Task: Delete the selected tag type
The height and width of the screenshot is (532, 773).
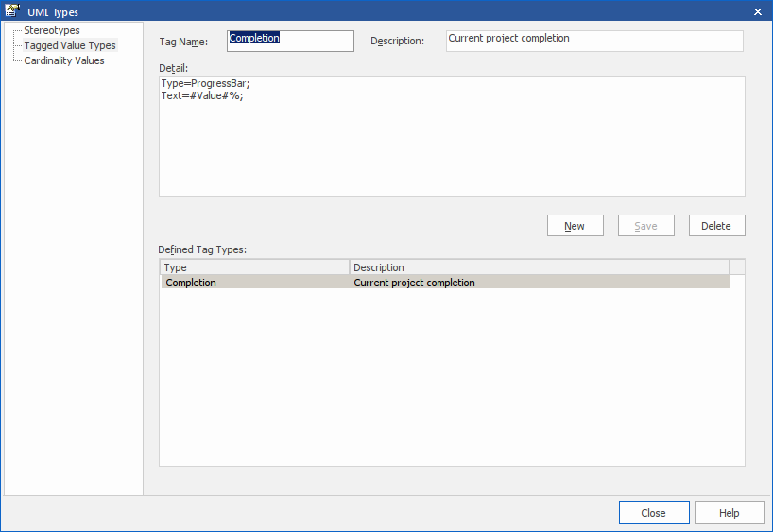Action: pos(716,226)
